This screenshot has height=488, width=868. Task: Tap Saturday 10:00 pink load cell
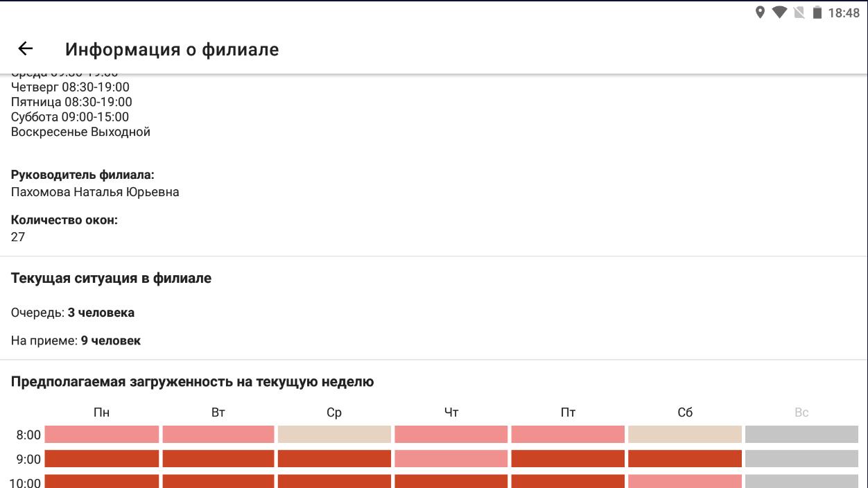click(x=685, y=481)
